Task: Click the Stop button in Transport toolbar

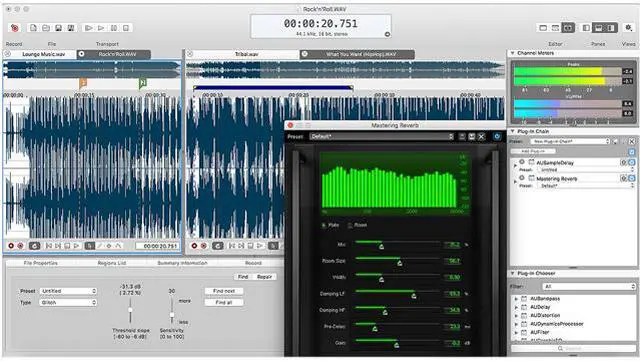Action: coord(126,28)
